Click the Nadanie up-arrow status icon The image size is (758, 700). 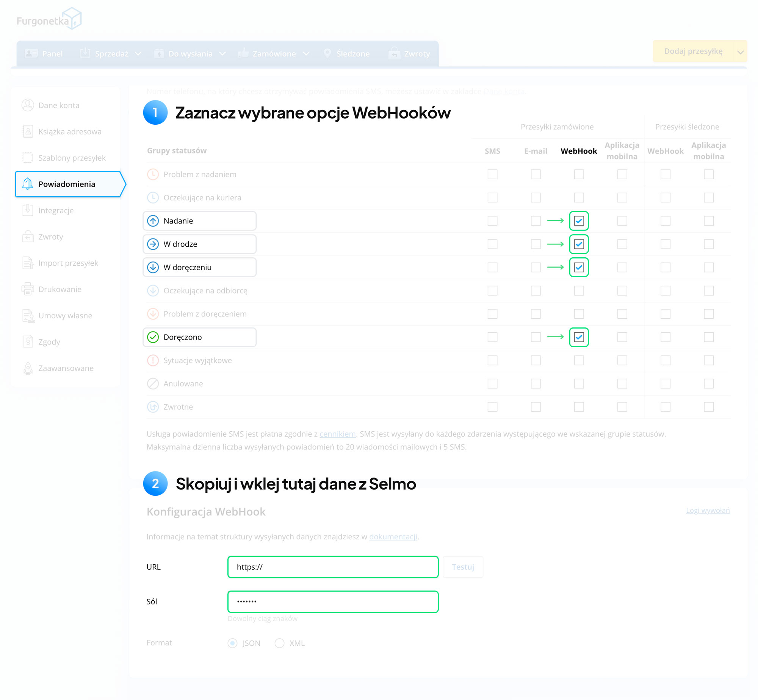coord(153,221)
